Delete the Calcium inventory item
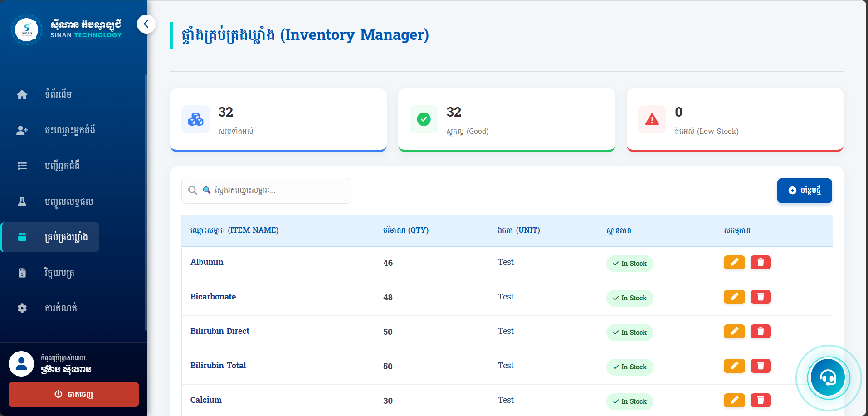The width and height of the screenshot is (868, 416). (x=761, y=401)
